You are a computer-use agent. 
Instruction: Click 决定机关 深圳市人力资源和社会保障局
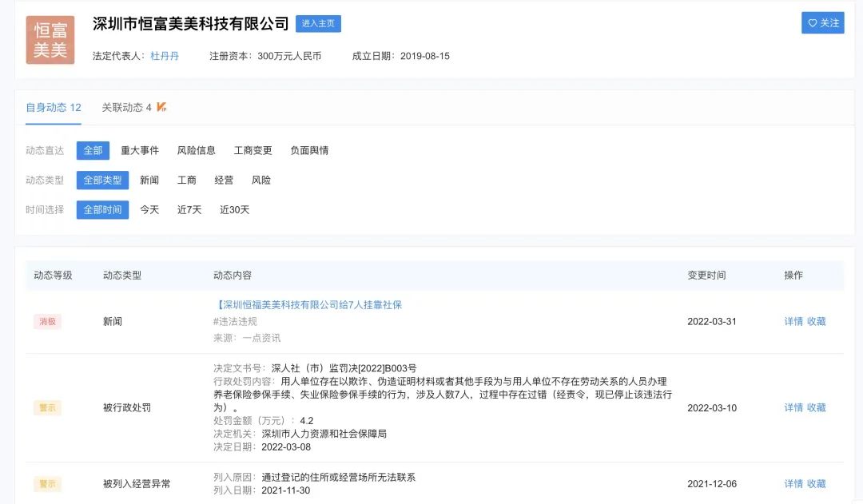tap(300, 434)
